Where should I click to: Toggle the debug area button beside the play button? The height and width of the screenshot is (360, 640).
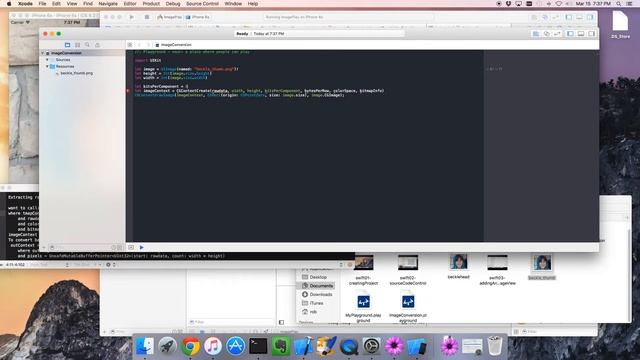click(x=131, y=247)
